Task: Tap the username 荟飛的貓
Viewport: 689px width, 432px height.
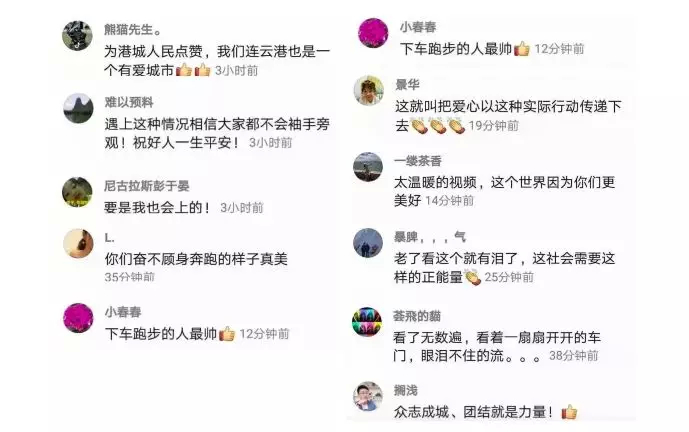Action: 417,316
